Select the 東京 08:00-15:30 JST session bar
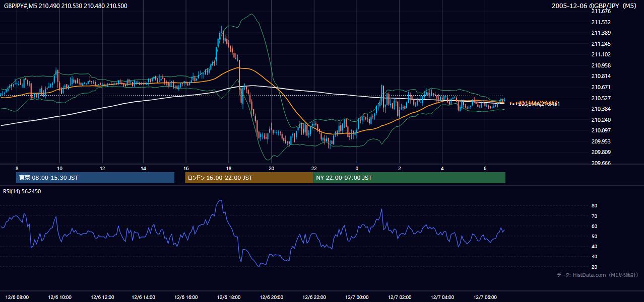 click(95, 178)
